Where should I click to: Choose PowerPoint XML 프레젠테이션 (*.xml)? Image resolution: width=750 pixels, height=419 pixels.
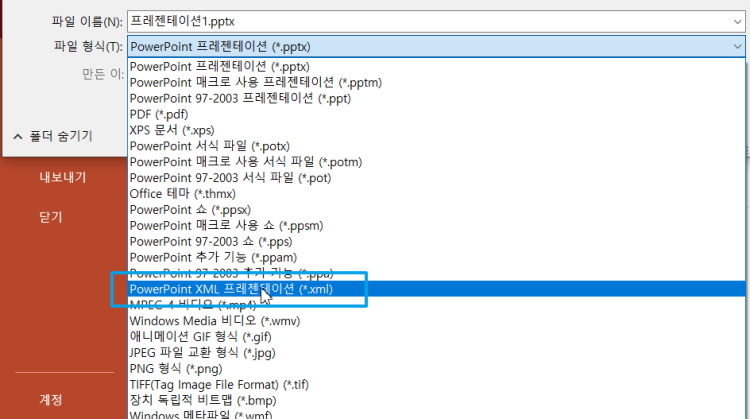[436, 289]
